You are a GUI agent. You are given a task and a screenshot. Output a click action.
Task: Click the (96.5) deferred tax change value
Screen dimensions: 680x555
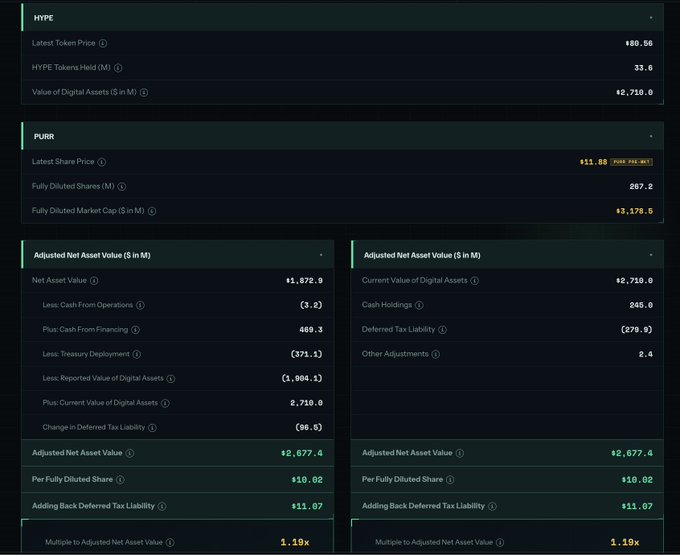309,428
